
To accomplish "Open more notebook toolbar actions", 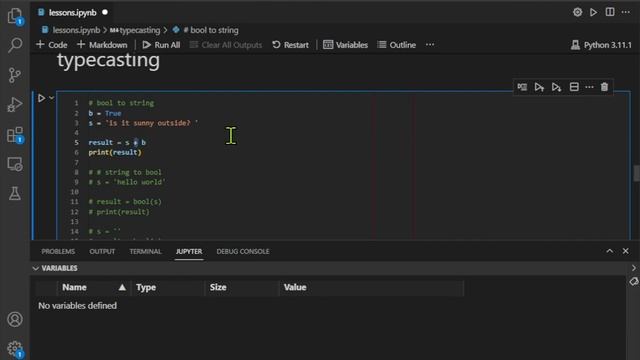I will click(430, 45).
